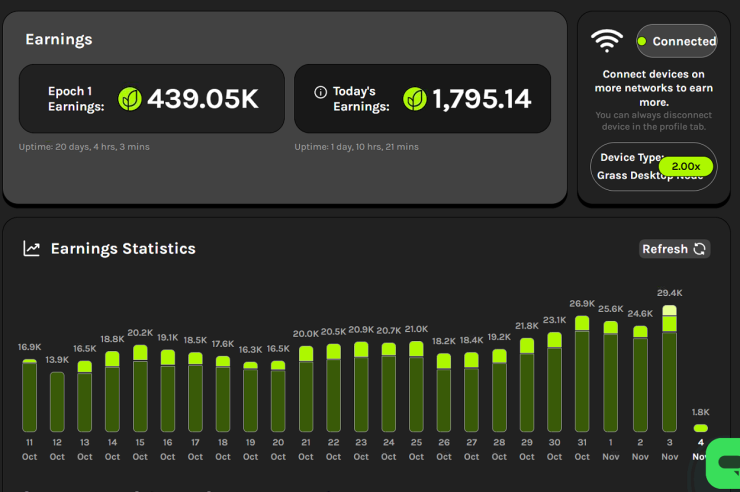Screen dimensions: 740x492
Task: Click the Earnings Statistics chart icon
Action: coord(32,249)
